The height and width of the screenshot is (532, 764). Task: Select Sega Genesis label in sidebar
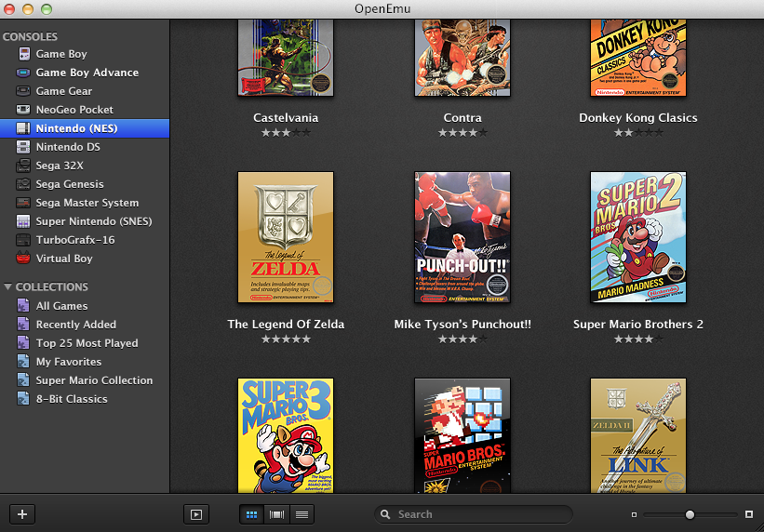(x=70, y=184)
